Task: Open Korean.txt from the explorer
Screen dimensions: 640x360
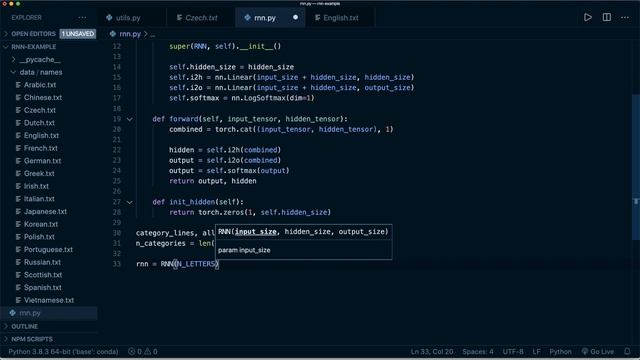Action: pos(41,224)
